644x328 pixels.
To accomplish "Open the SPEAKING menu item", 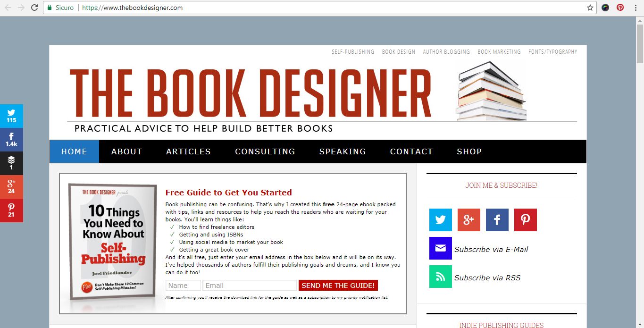I will [343, 151].
